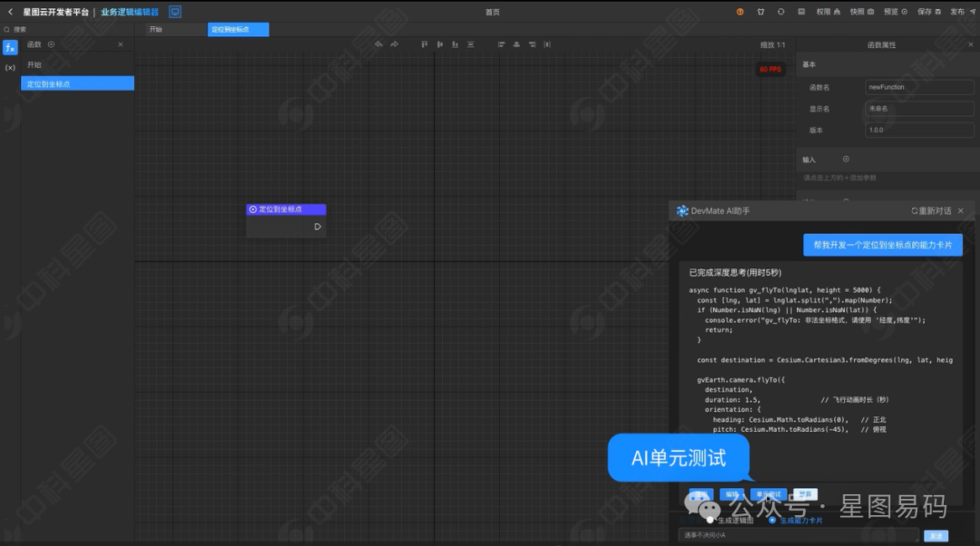Align selected nodes to right
Viewport: 980px width, 546px height.
(532, 44)
